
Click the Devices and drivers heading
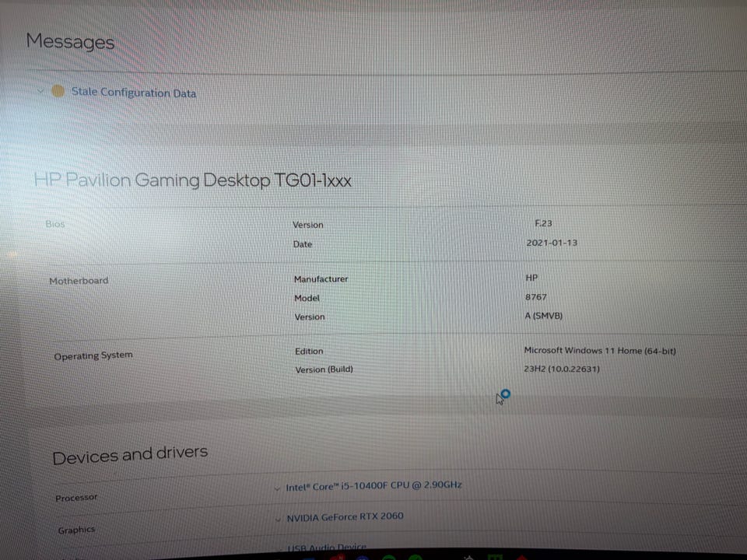coord(130,455)
